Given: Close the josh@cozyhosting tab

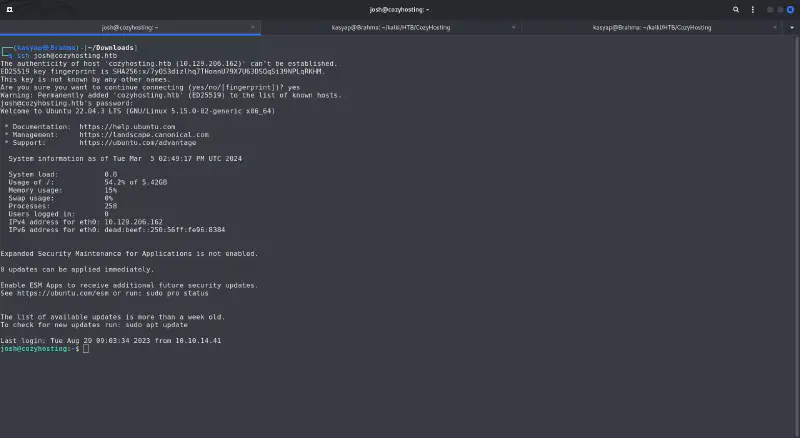Looking at the screenshot, I should 253,28.
